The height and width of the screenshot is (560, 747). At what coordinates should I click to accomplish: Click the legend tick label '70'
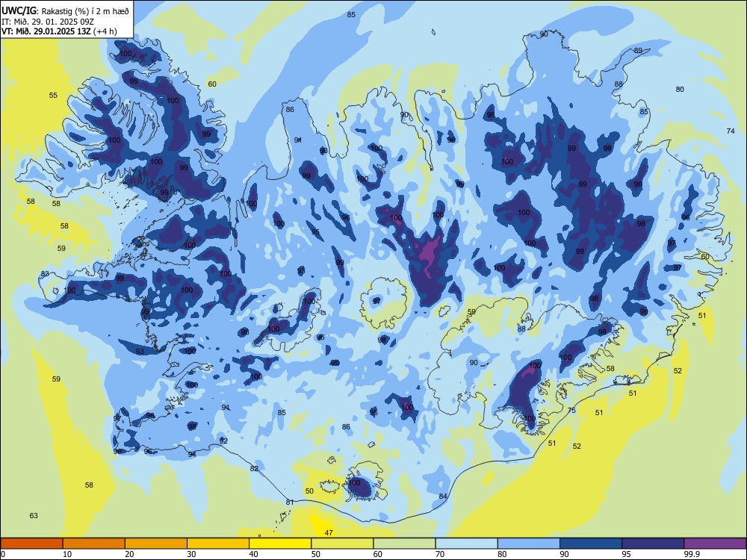pyautogui.click(x=440, y=554)
